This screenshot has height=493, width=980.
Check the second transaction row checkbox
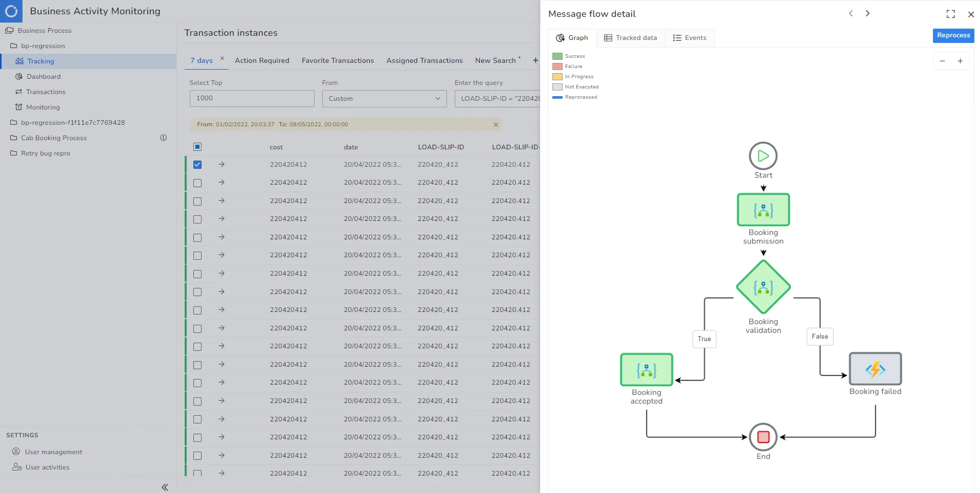pyautogui.click(x=197, y=183)
